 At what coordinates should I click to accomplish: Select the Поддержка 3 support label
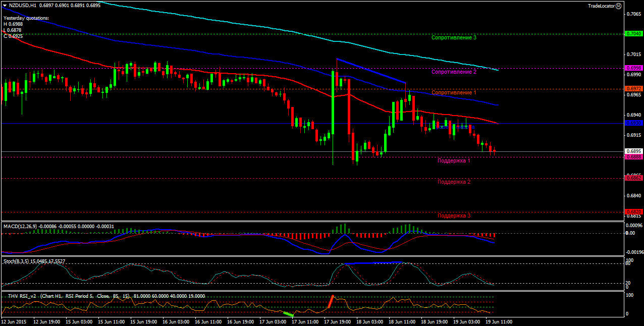click(454, 215)
